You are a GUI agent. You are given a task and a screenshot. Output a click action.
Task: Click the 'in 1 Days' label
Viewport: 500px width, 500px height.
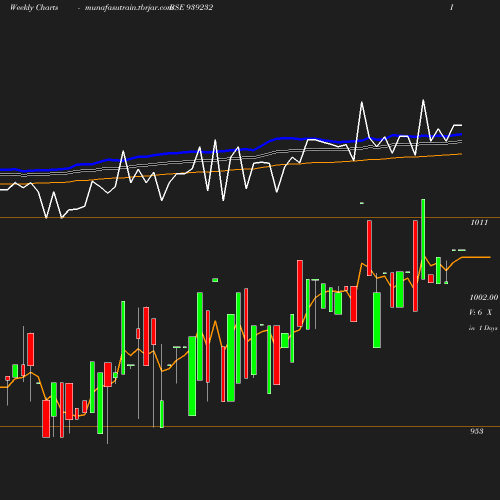tap(483, 328)
